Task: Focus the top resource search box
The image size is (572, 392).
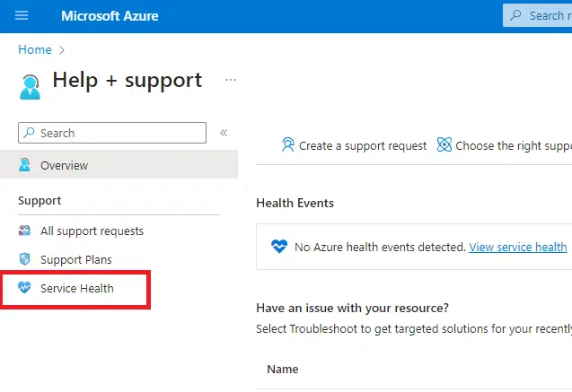Action: (537, 15)
